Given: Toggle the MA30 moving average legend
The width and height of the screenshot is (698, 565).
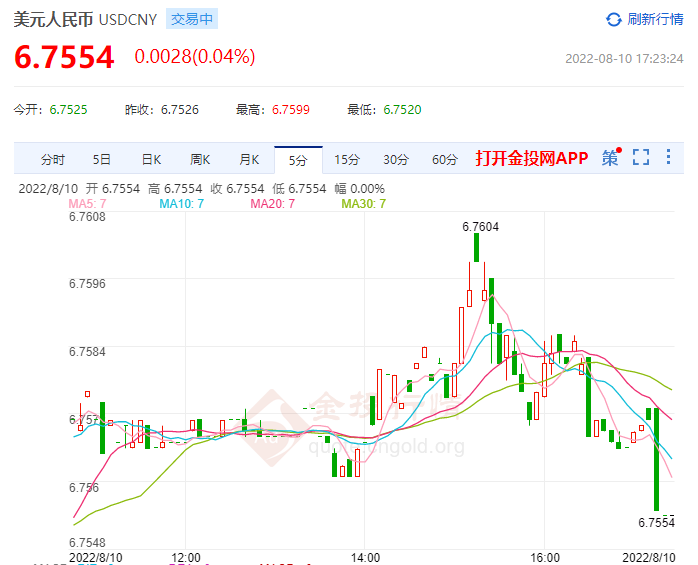Looking at the screenshot, I should coord(363,204).
